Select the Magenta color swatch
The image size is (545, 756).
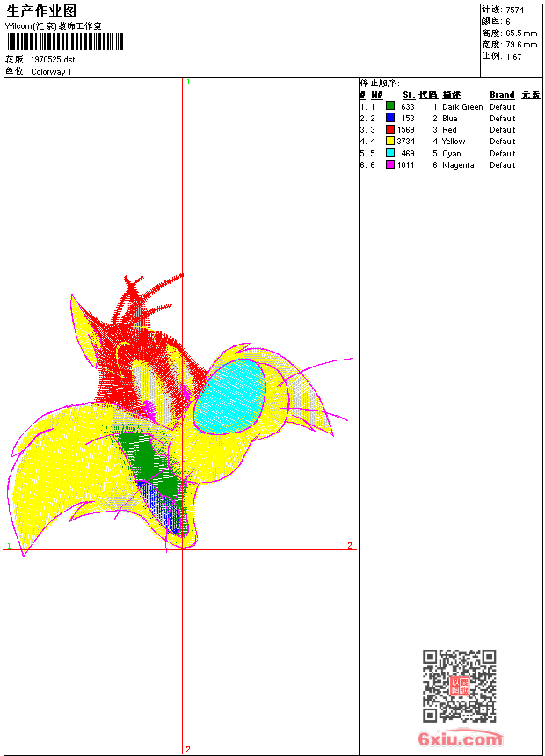click(x=390, y=164)
